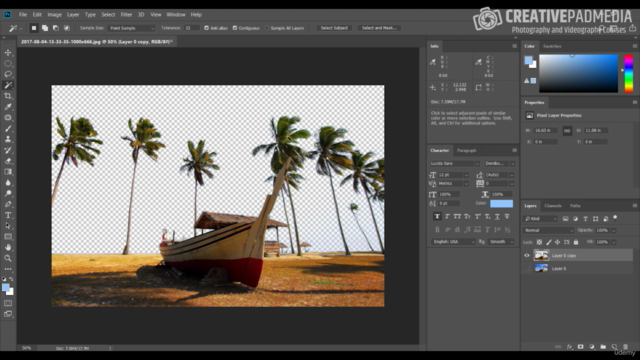Toggle Faux Italic in Character panel
The image size is (640, 360).
point(447,216)
